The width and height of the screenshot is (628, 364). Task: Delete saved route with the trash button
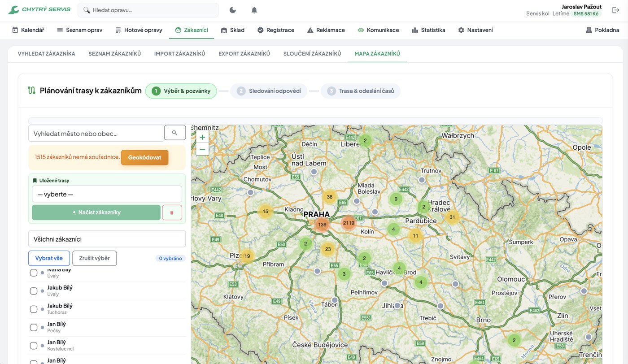click(x=172, y=212)
